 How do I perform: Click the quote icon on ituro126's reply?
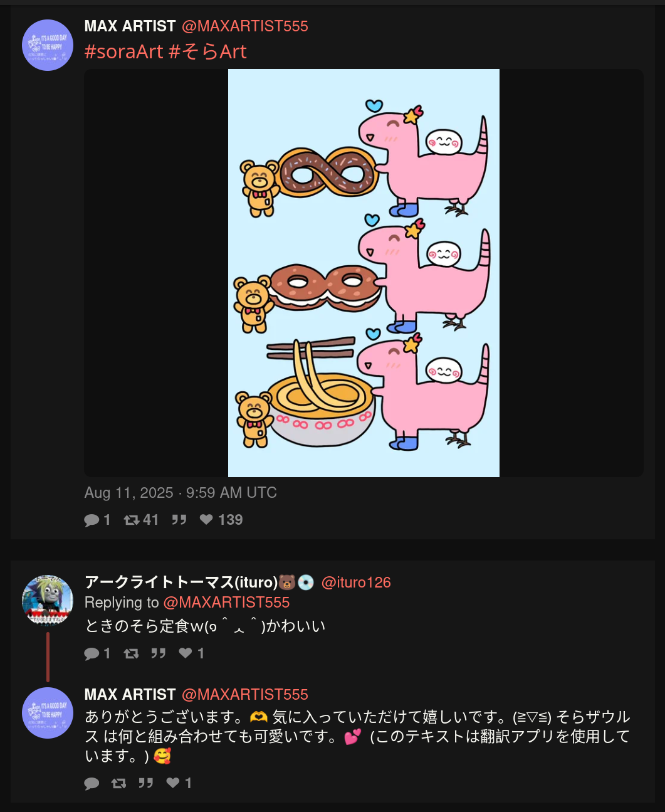tap(159, 653)
